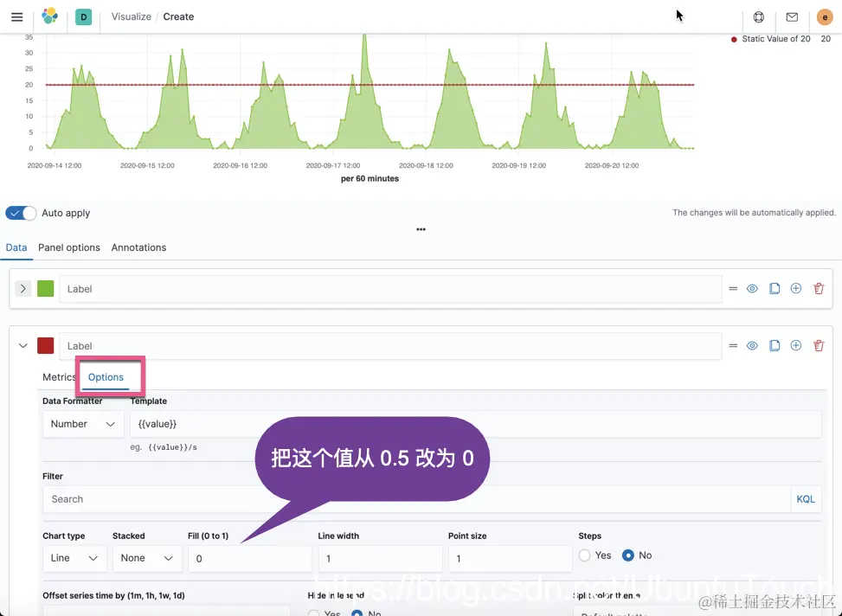Open the newsfeed mail icon
The height and width of the screenshot is (616, 842).
pos(792,17)
